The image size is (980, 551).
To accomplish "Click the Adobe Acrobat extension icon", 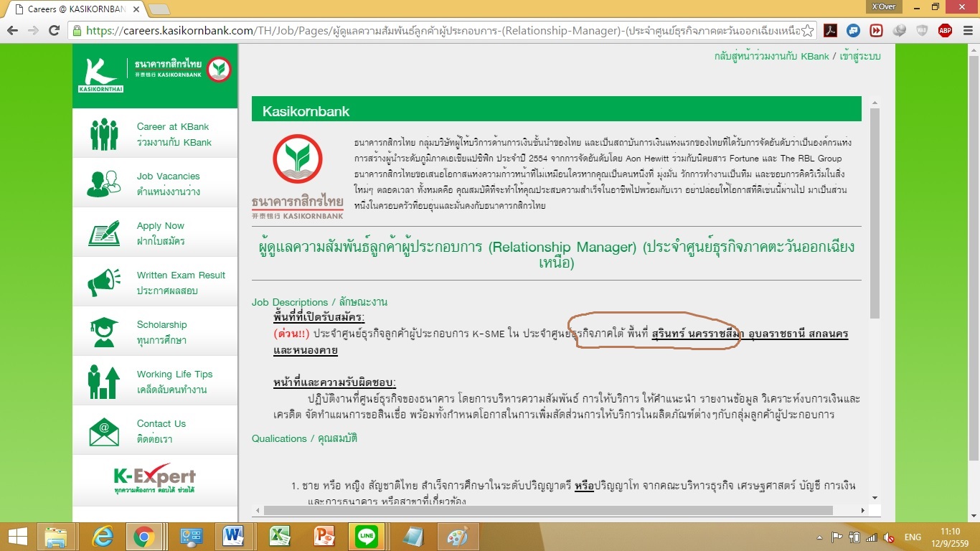I will [x=830, y=30].
